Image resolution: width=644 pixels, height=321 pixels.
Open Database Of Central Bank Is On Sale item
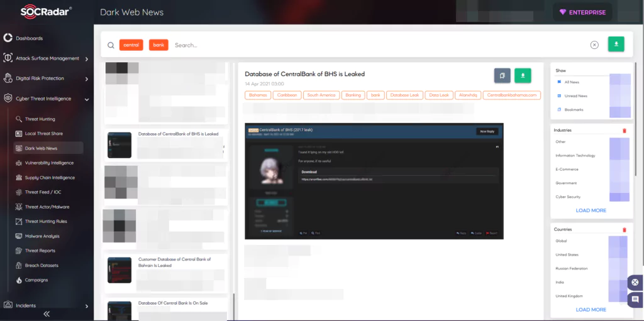pos(165,308)
